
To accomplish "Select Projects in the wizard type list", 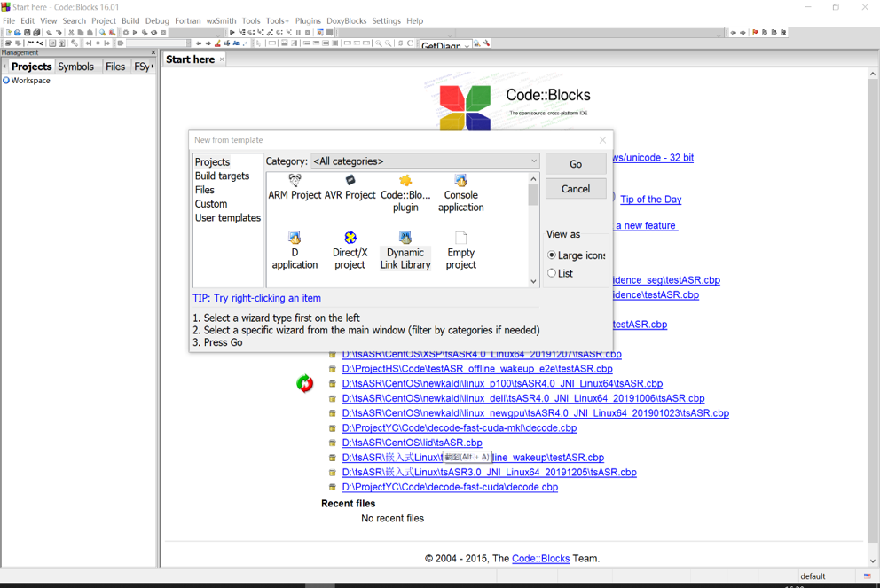I will coord(212,161).
